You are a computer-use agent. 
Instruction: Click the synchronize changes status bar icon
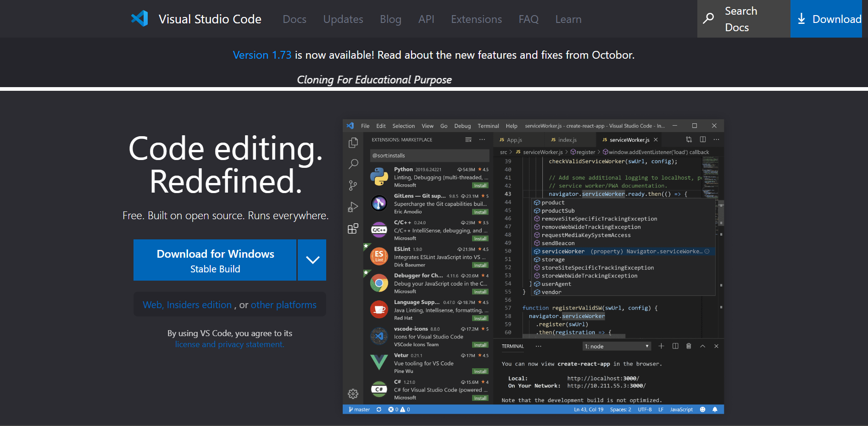[x=379, y=409]
